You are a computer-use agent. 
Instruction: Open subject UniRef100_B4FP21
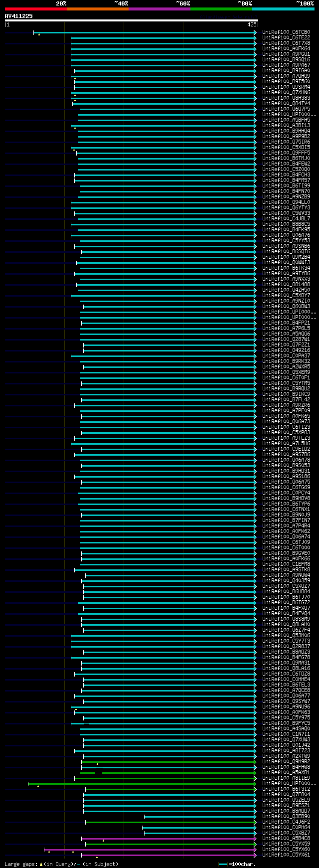286,323
